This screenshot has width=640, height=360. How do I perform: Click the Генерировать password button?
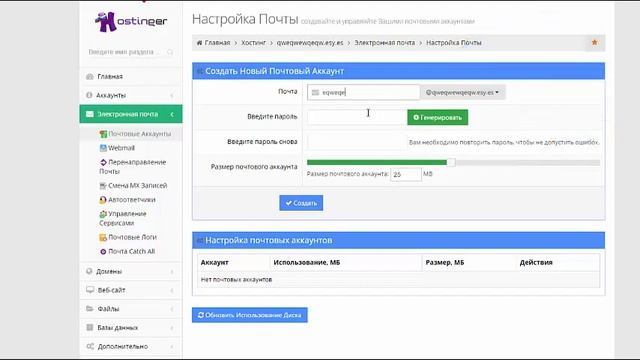coord(438,118)
